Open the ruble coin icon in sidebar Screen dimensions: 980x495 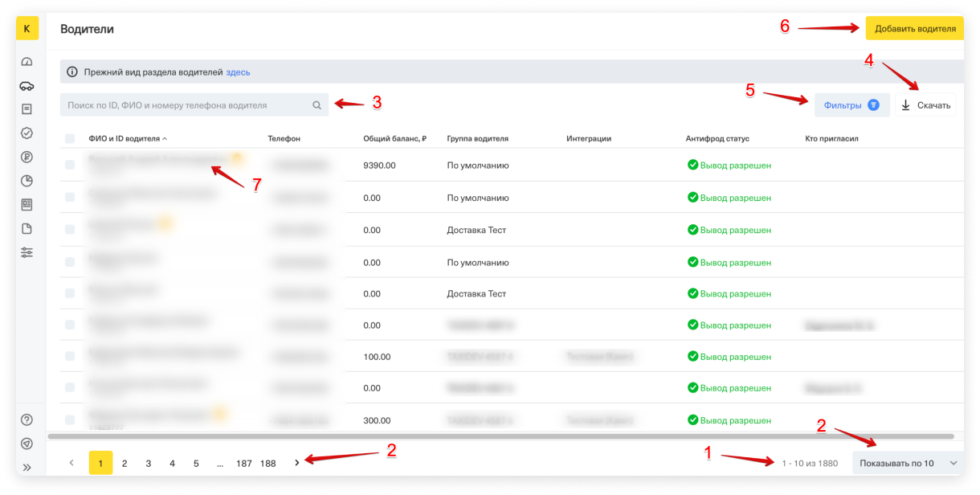27,157
